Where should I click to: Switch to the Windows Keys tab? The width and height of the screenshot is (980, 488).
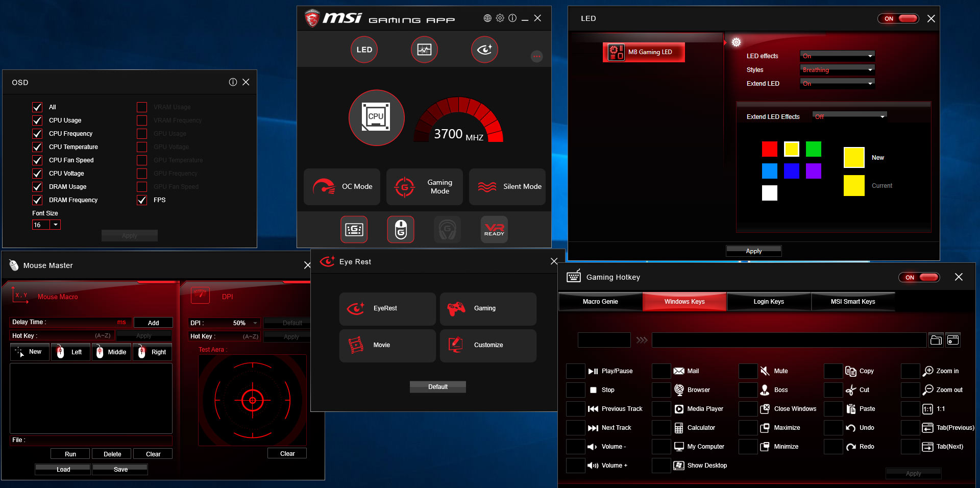pyautogui.click(x=684, y=302)
